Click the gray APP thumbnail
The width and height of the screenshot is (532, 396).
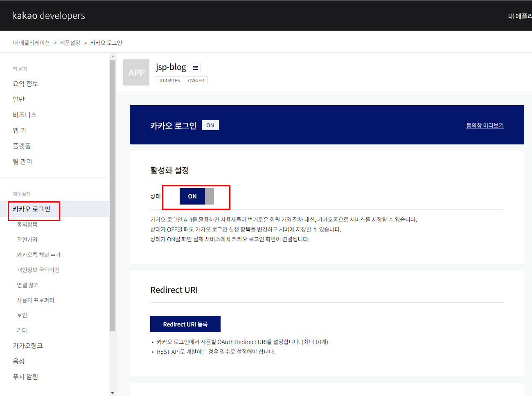(136, 72)
